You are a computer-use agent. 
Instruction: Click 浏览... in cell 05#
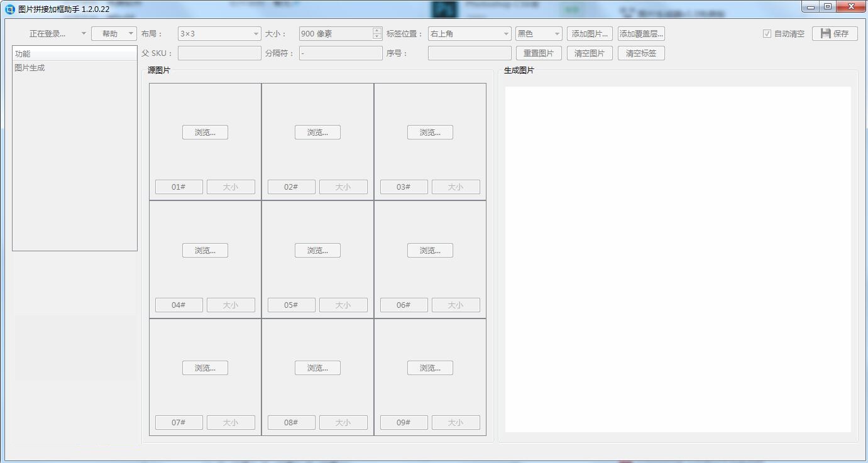317,251
